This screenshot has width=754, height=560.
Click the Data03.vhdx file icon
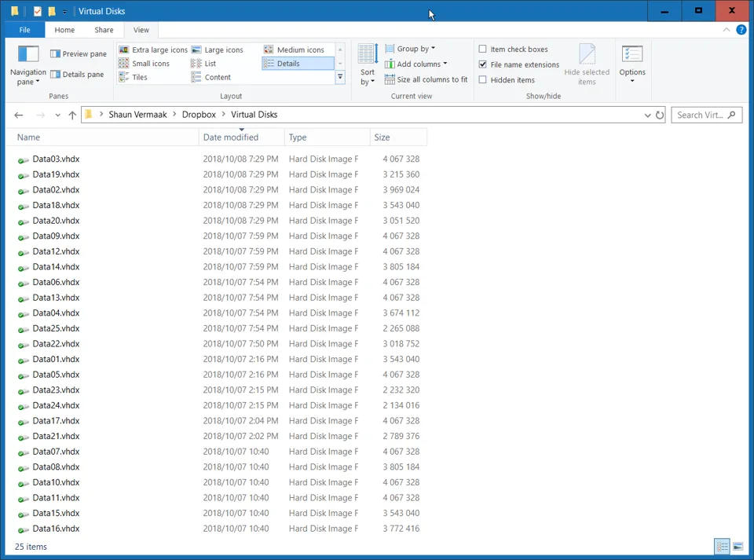(23, 159)
